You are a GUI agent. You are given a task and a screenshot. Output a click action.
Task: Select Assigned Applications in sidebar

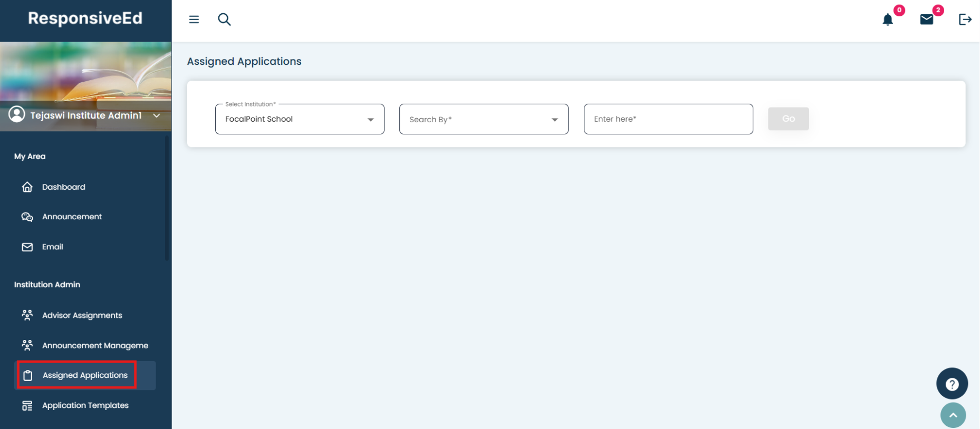(x=84, y=375)
